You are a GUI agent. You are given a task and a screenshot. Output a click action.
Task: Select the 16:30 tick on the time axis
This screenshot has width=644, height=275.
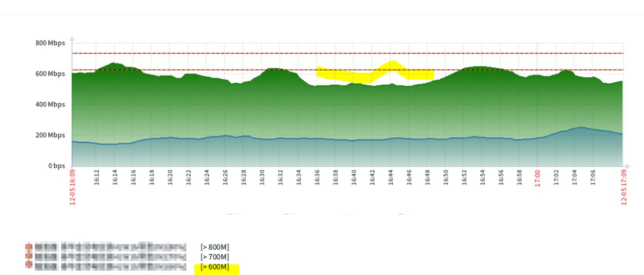pyautogui.click(x=262, y=177)
